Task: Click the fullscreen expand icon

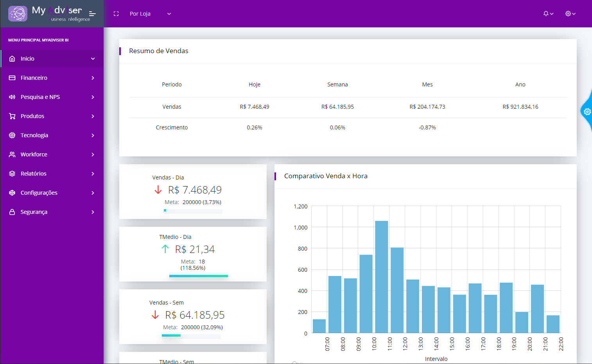Action: [116, 14]
